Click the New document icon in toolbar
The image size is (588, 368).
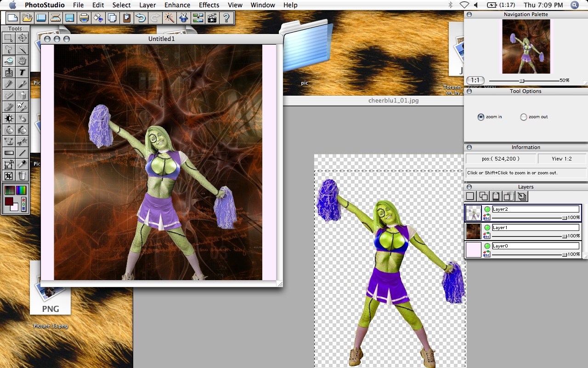12,18
